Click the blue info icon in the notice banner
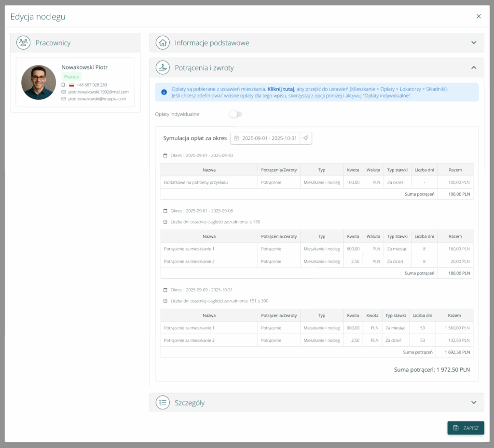494x448 pixels. [x=164, y=92]
